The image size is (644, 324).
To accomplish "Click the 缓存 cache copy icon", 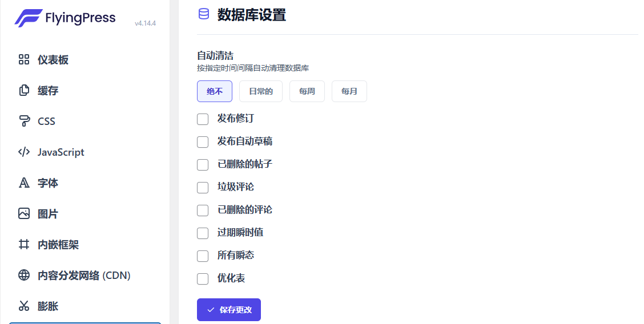I will (24, 91).
